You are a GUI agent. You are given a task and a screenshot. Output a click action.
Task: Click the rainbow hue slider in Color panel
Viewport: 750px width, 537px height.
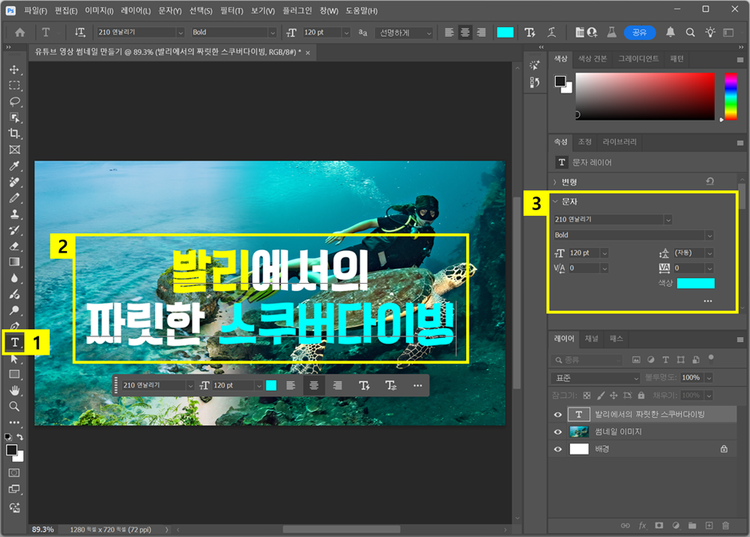(730, 96)
